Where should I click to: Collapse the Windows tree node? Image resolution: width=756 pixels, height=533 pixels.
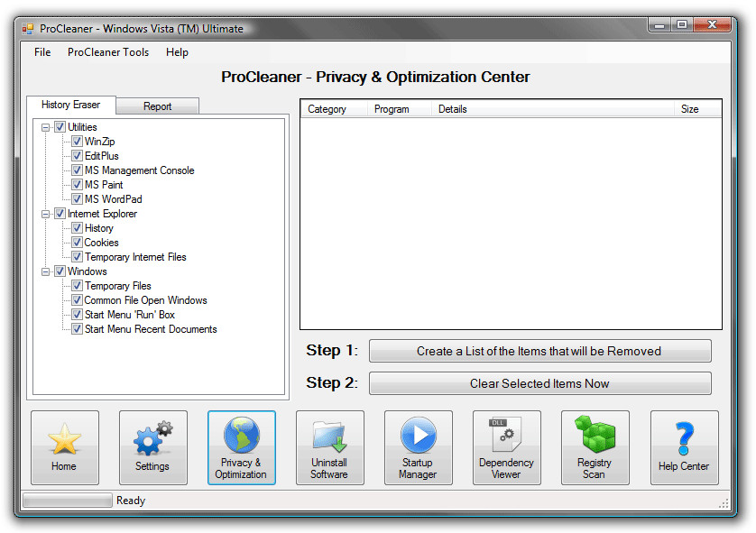(x=45, y=272)
